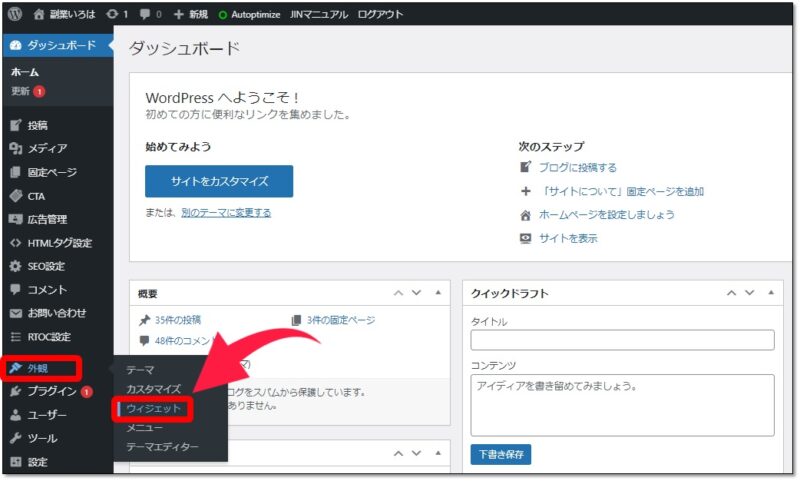Click the RTOC設定 list icon
Viewport: 800px width, 481px height.
pyautogui.click(x=16, y=337)
